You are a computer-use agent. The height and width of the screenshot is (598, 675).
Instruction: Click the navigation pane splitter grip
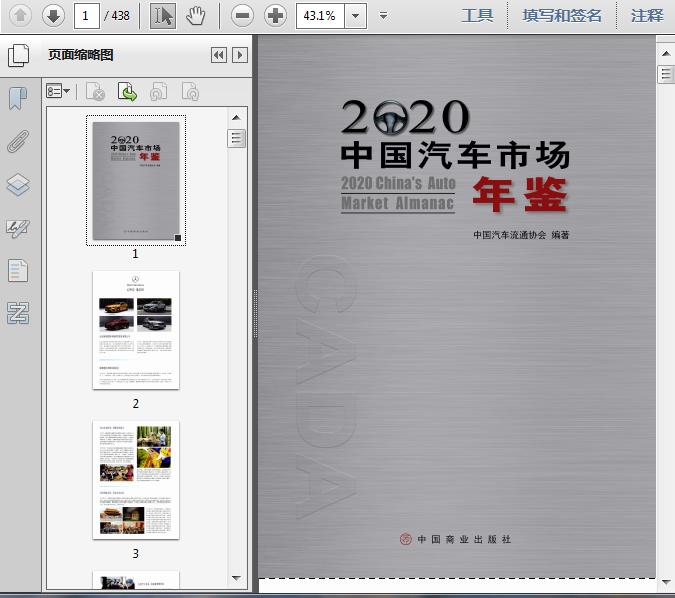click(x=255, y=313)
